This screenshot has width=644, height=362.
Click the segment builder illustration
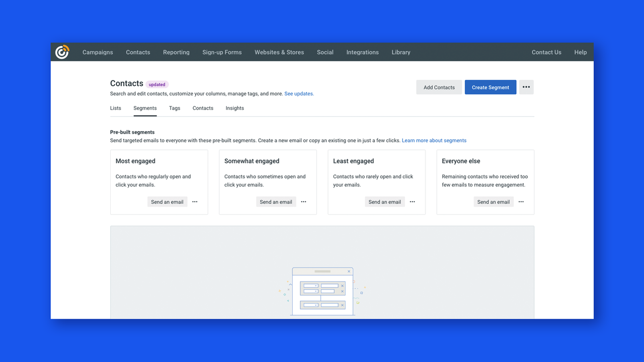pyautogui.click(x=323, y=292)
